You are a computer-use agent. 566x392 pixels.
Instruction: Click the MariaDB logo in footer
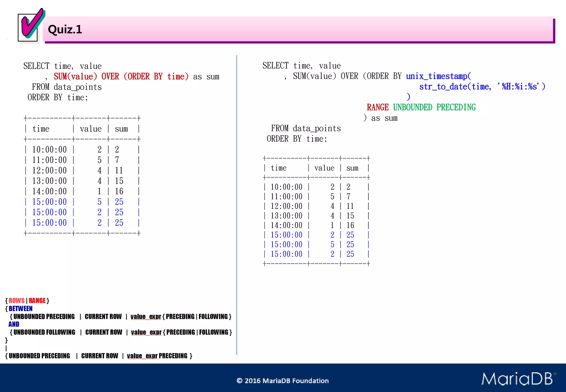point(519,379)
